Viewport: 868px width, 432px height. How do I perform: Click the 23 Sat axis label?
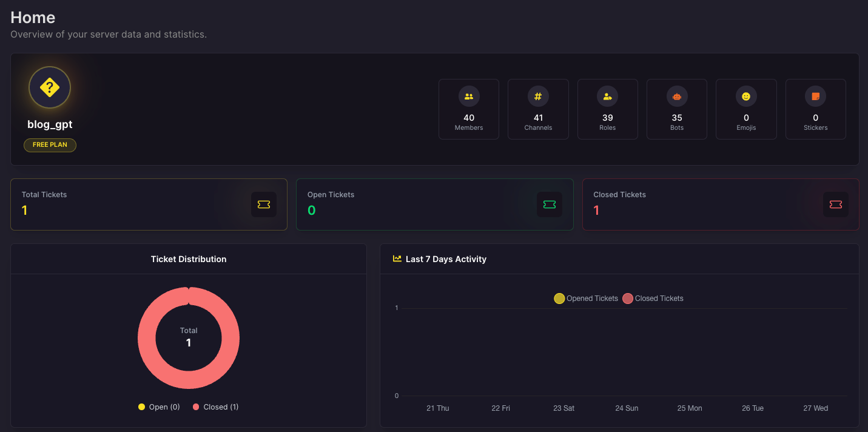pos(564,408)
